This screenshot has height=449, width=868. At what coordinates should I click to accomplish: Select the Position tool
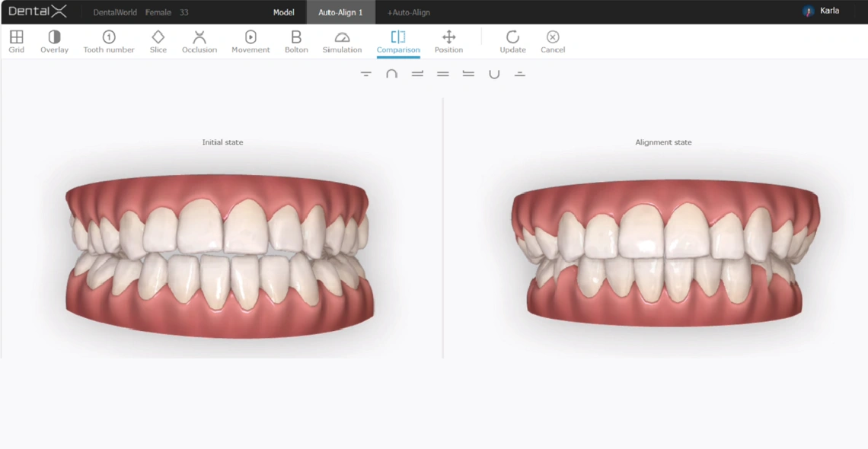click(x=448, y=42)
